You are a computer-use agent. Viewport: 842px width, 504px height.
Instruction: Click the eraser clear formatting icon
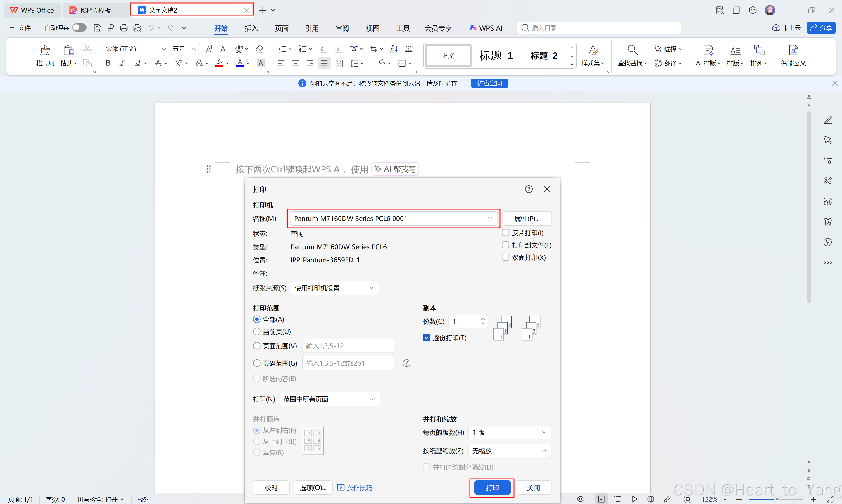point(260,49)
